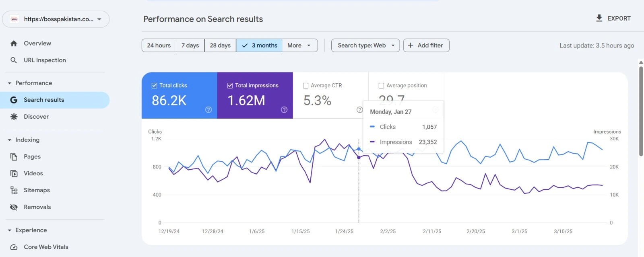Screen dimensions: 644x257
Task: Switch to the 7 days range
Action: click(190, 45)
